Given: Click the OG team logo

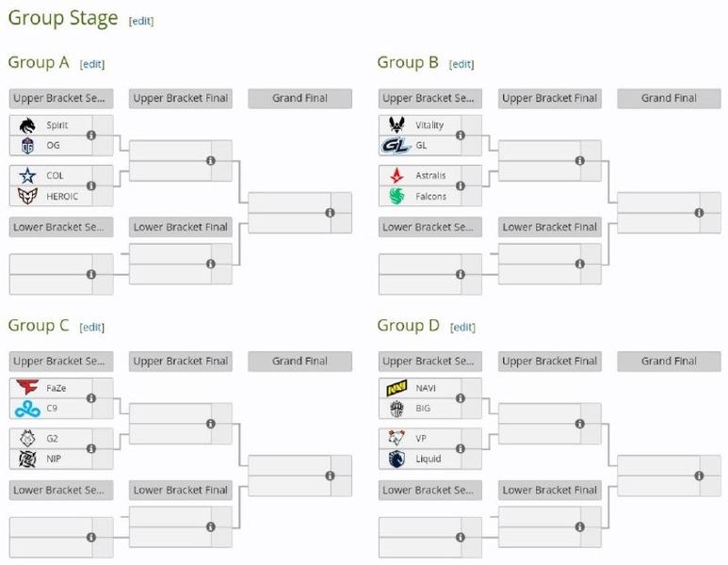Looking at the screenshot, I should click(x=26, y=145).
